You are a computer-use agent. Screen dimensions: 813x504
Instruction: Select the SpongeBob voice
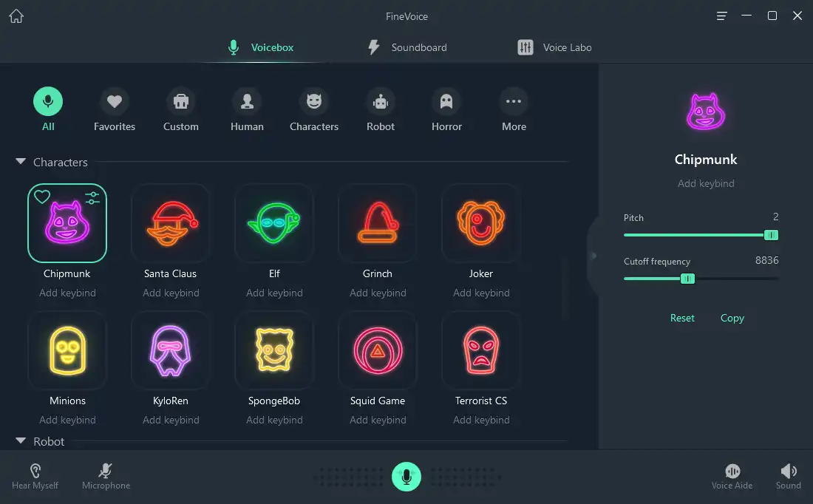274,350
